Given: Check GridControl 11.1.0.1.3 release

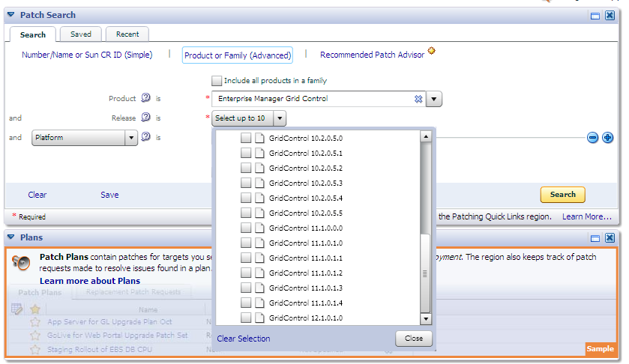Looking at the screenshot, I should point(246,288).
